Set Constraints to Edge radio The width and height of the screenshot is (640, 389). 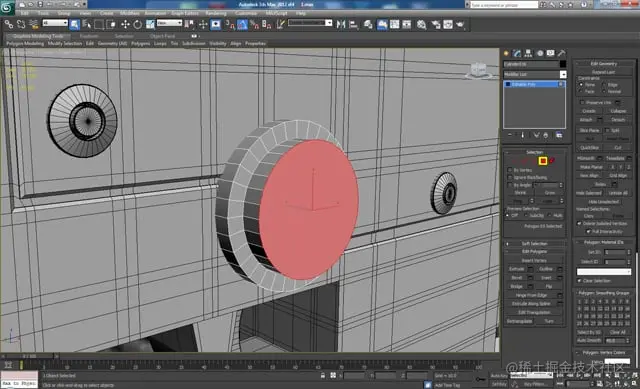coord(604,84)
